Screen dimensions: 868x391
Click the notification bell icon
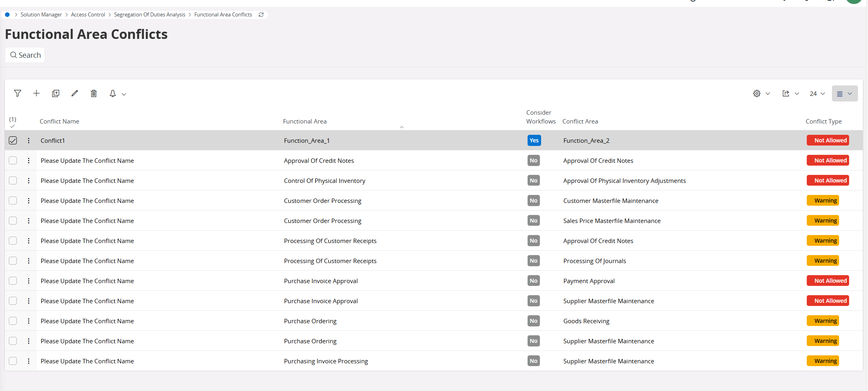tap(113, 93)
